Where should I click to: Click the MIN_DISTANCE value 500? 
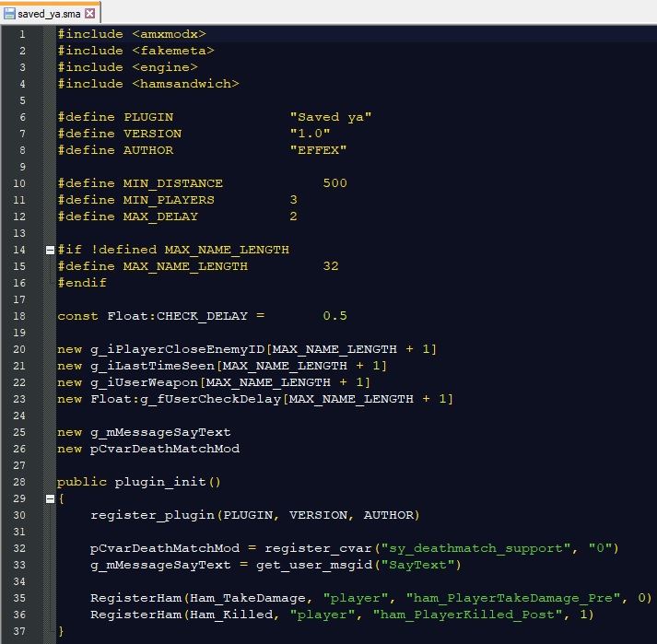334,183
